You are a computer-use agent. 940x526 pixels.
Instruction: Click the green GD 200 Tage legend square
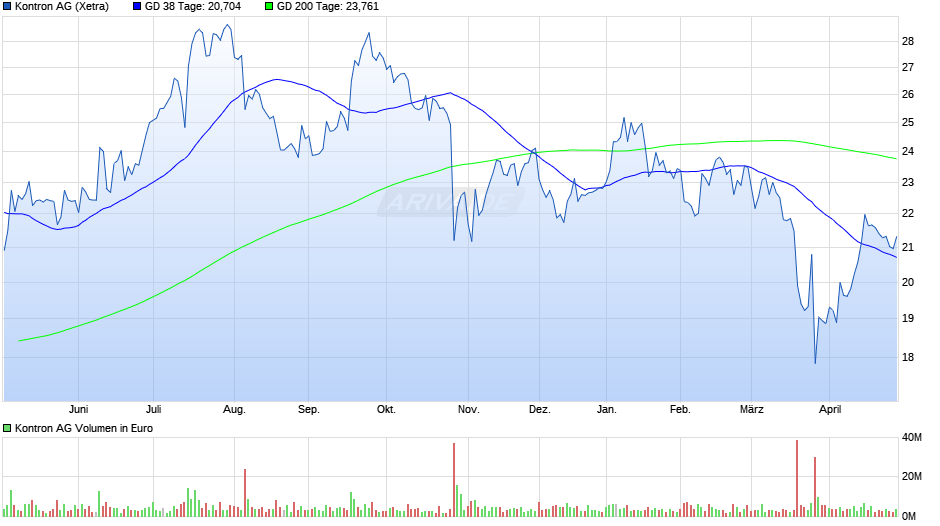269,7
